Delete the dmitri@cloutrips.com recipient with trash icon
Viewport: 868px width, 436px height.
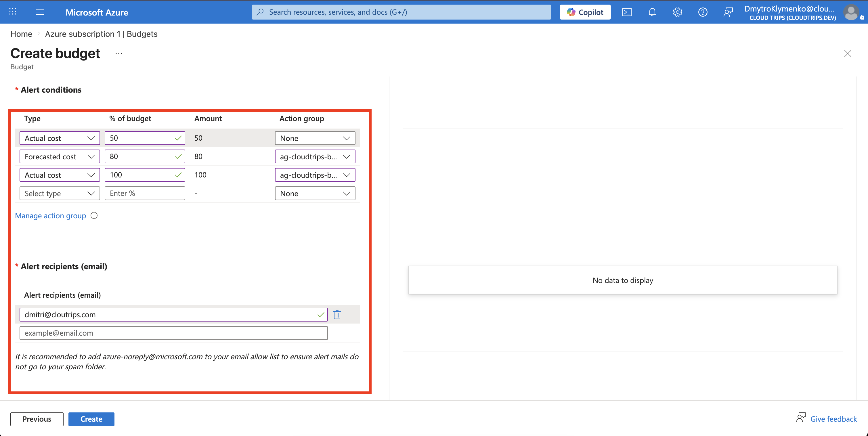tap(337, 314)
